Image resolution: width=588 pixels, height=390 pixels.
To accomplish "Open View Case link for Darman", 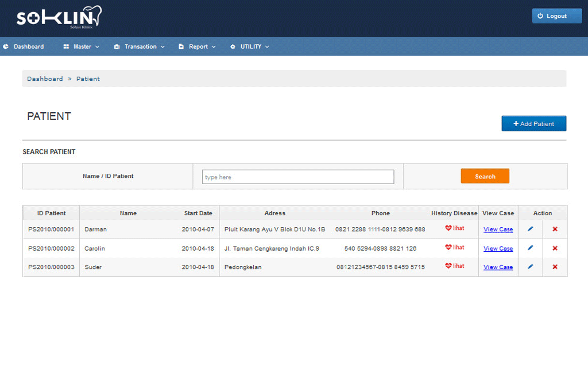I will 498,229.
